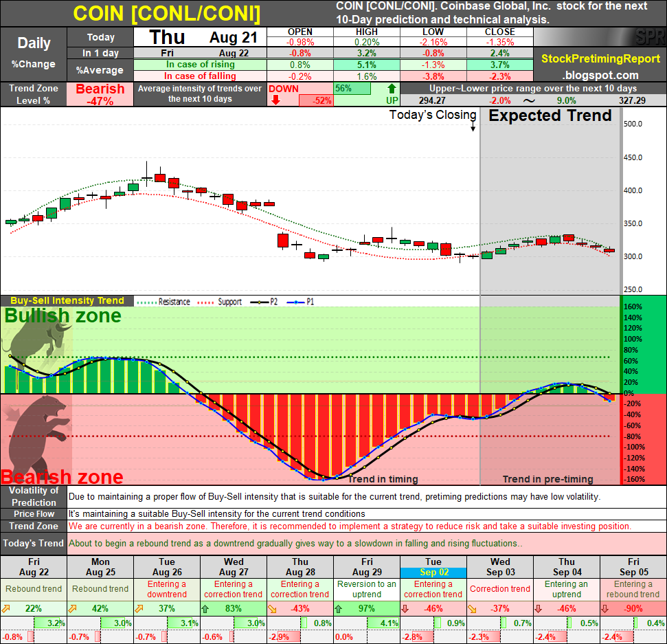The image size is (667, 644).
Task: Click the 'In case of rising' row label
Action: click(x=201, y=65)
